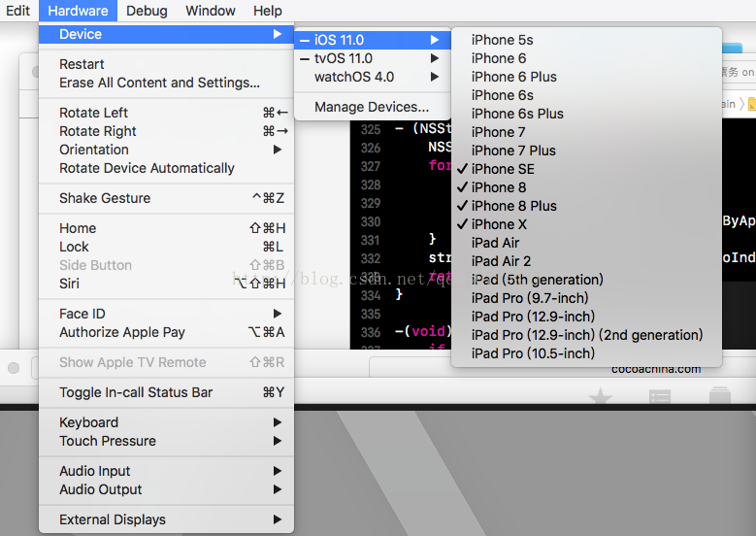Click the Home menu item
Image resolution: width=756 pixels, height=536 pixels.
166,228
